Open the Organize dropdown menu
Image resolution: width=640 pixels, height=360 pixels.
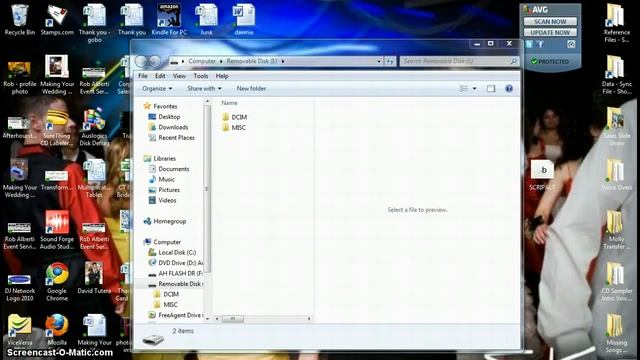point(157,89)
